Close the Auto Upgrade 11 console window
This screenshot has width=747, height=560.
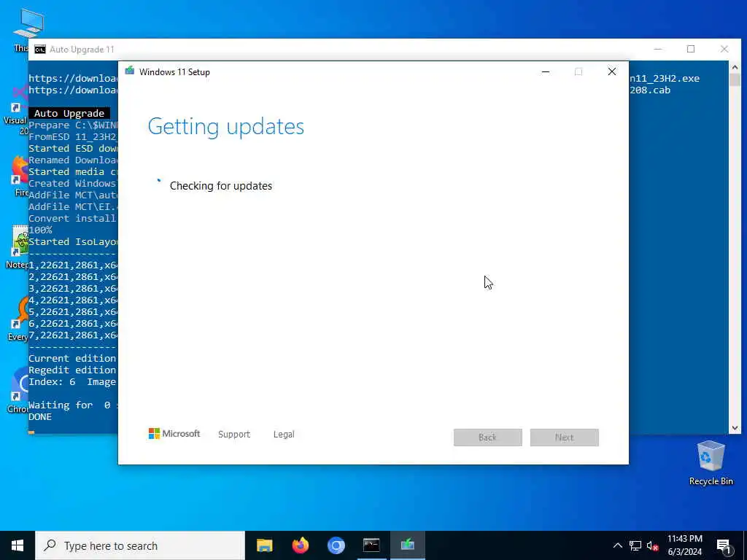tap(724, 49)
